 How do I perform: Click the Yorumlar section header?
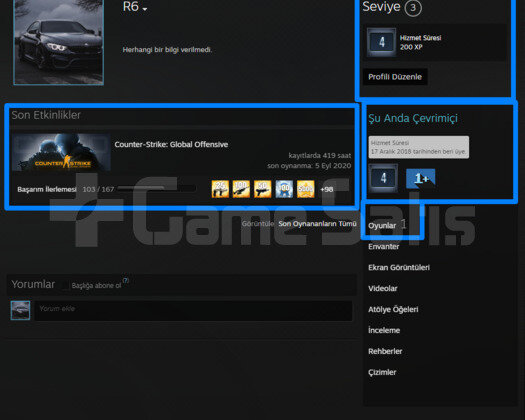pos(33,284)
